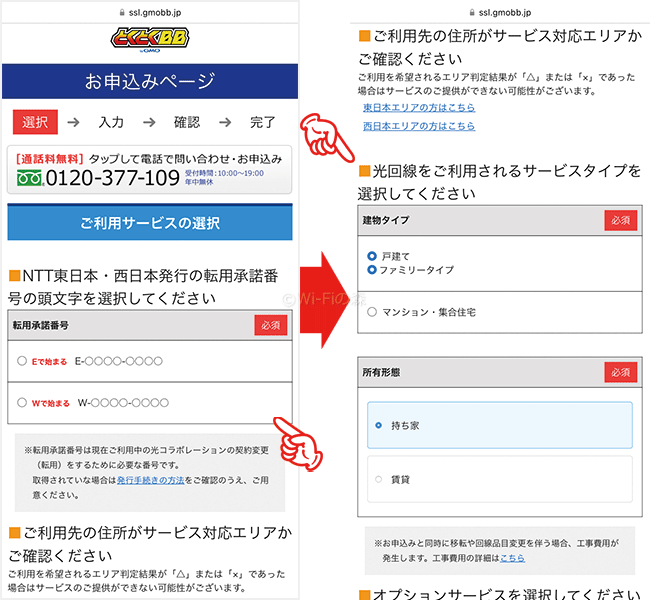The width and height of the screenshot is (650, 600).
Task: Click the lock icon in right address bar
Action: pos(472,13)
